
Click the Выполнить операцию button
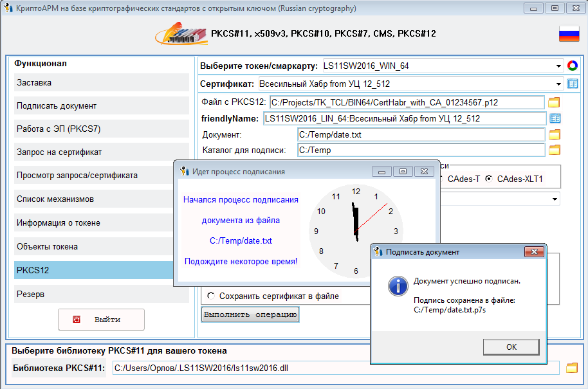(250, 315)
